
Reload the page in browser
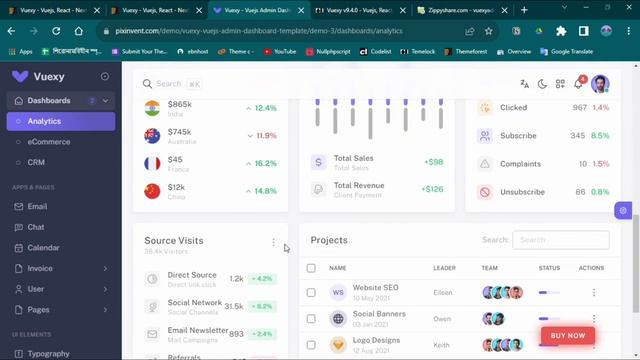56,31
